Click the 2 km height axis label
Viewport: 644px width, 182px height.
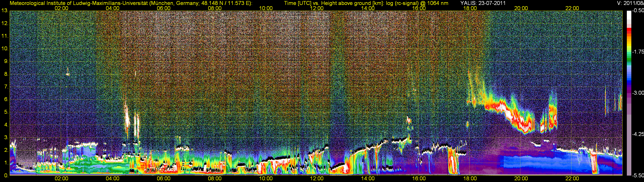pos(6,150)
